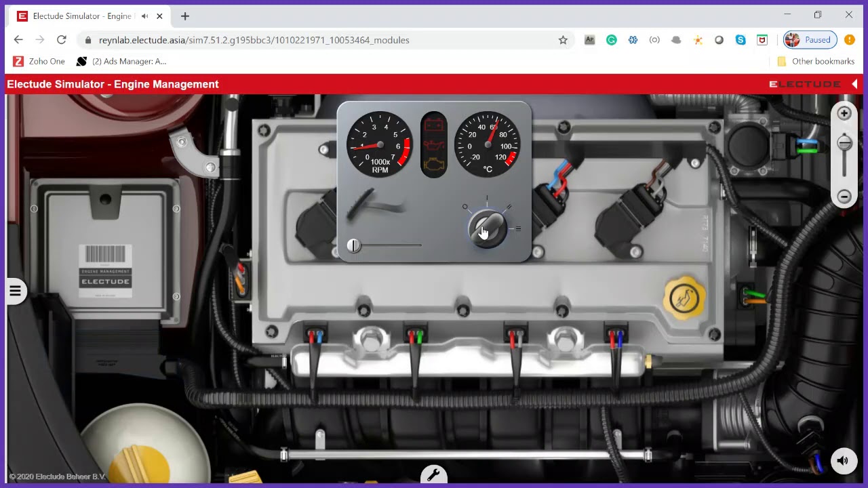Collapse panel with the Electude header arrow
Screen dimensions: 868x488
tap(854, 84)
